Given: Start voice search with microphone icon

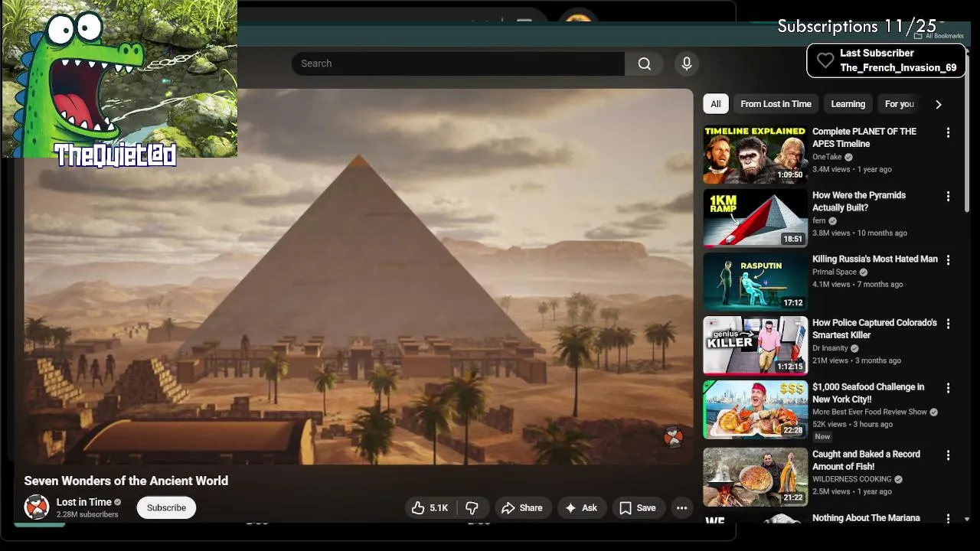Looking at the screenshot, I should tap(687, 64).
